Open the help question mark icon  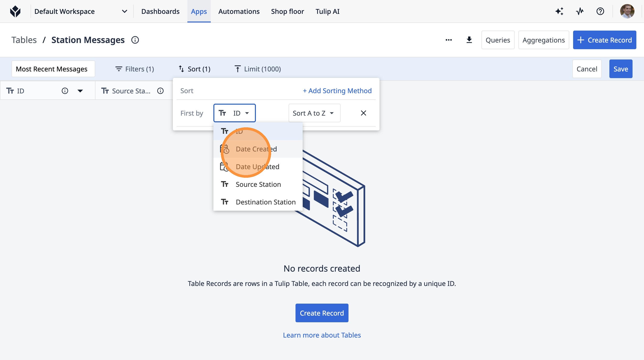click(x=600, y=11)
